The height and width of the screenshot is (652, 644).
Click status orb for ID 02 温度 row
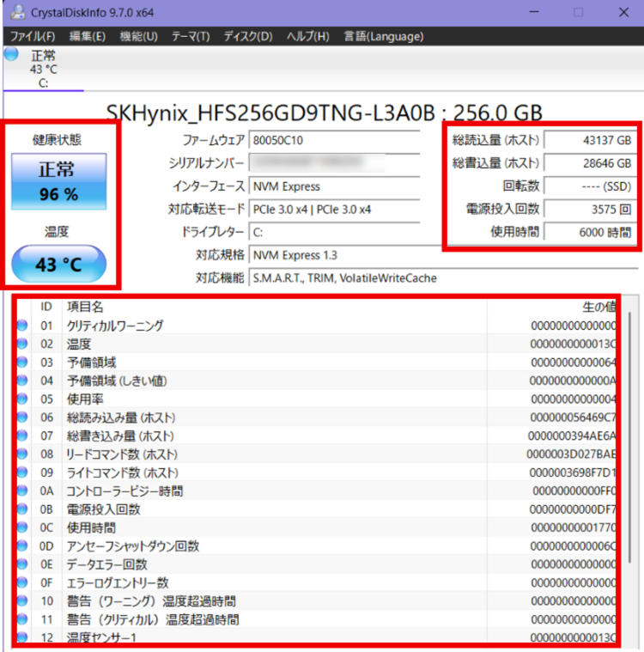coord(22,344)
